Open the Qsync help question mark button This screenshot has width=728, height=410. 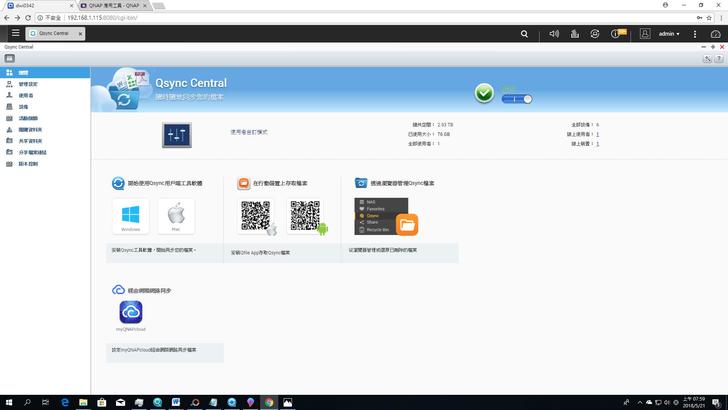[718, 59]
